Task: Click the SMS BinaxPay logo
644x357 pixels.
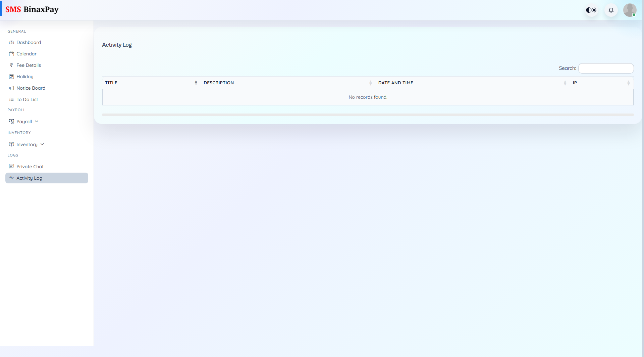Action: [x=32, y=9]
